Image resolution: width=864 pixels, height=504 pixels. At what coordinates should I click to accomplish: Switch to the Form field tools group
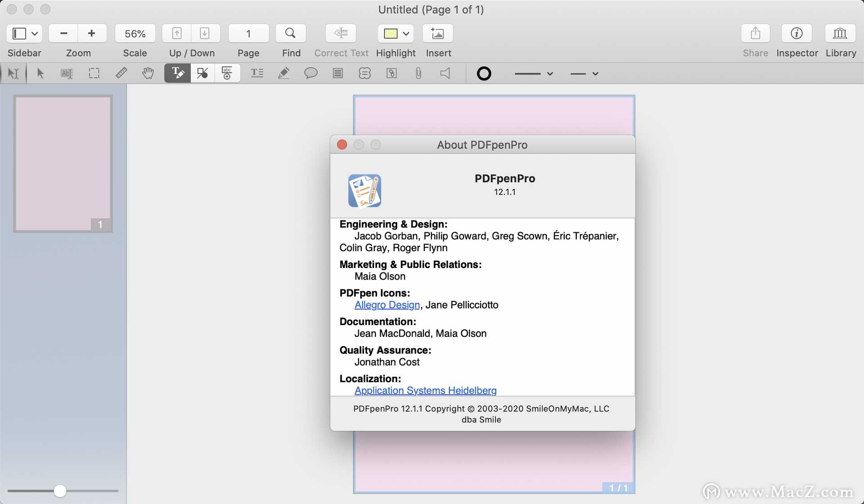point(227,73)
